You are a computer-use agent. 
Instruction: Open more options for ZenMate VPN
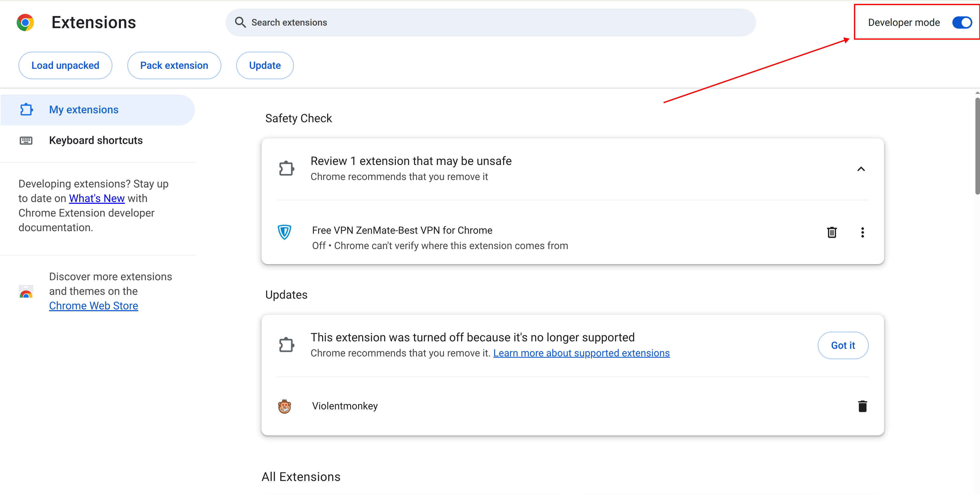(862, 232)
